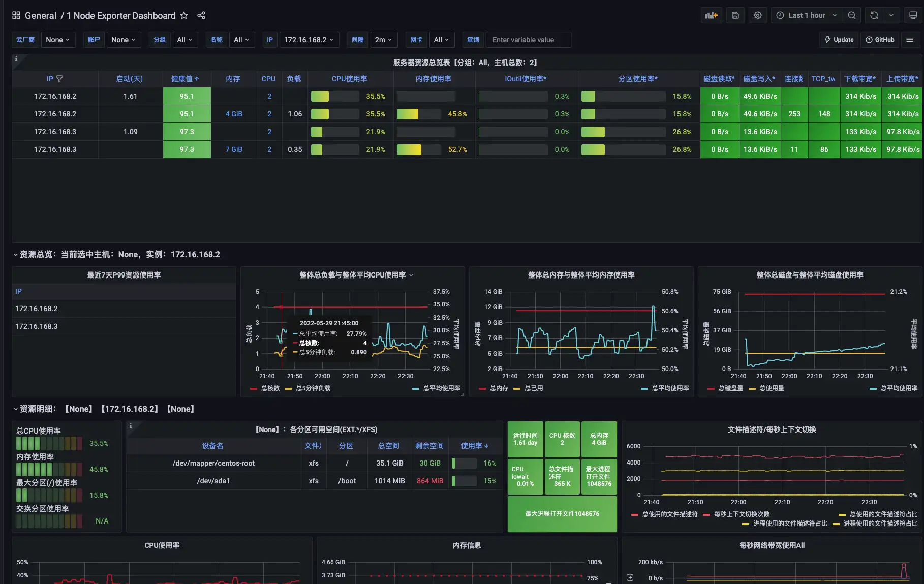The image size is (924, 584).
Task: Open the 分组 All dropdown
Action: click(184, 40)
